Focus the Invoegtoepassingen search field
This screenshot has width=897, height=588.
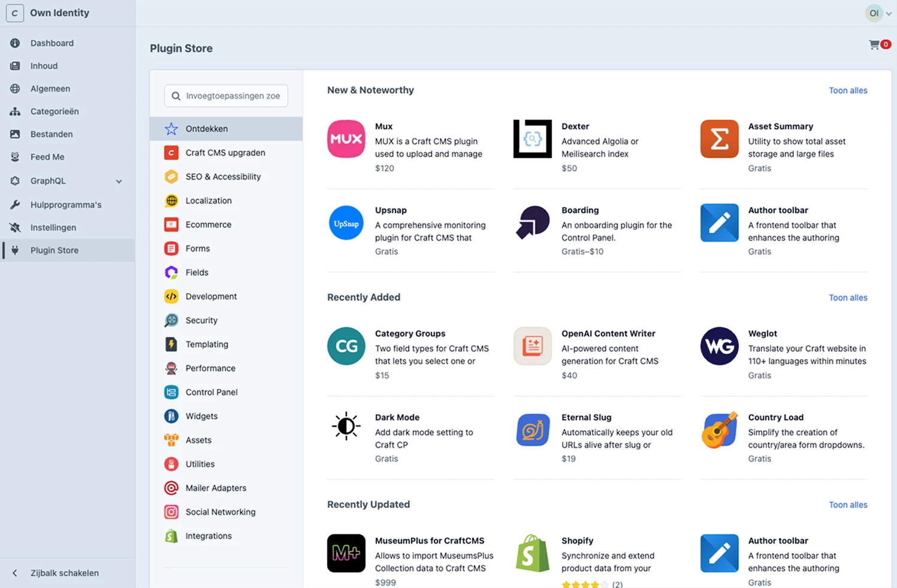click(226, 96)
